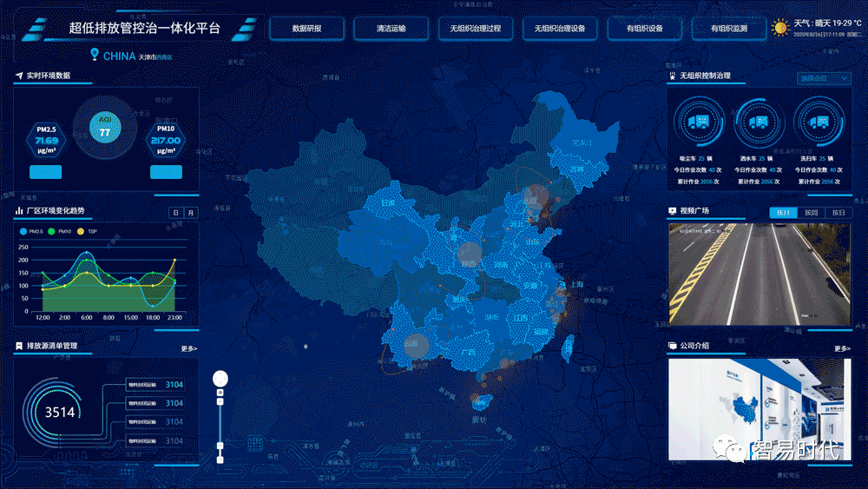Open the 选择点位 dropdown
868x489 pixels.
coord(824,79)
